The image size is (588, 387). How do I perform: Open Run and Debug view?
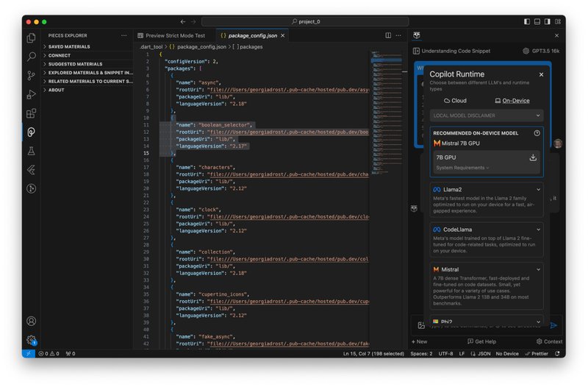pos(32,94)
